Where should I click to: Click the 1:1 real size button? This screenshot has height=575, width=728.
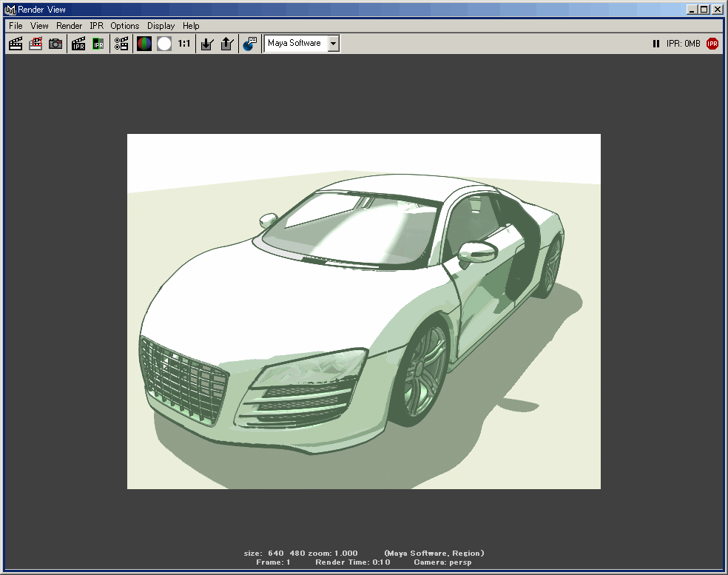pyautogui.click(x=184, y=44)
